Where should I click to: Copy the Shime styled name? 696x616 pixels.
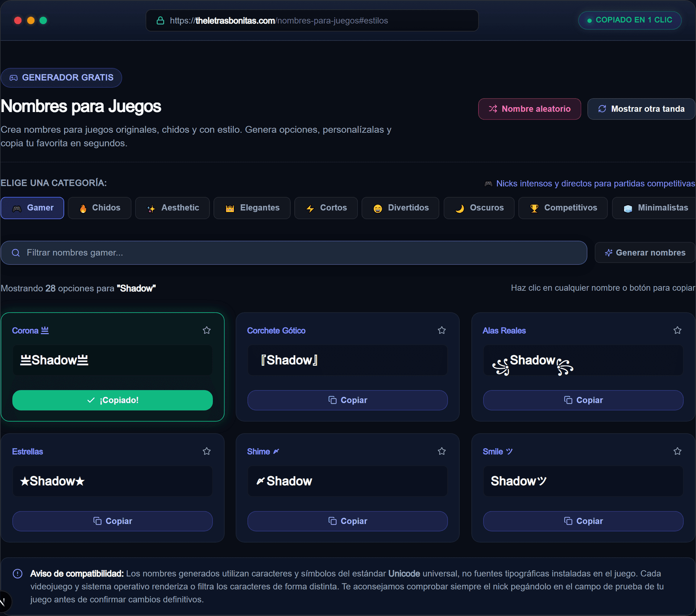pos(348,521)
